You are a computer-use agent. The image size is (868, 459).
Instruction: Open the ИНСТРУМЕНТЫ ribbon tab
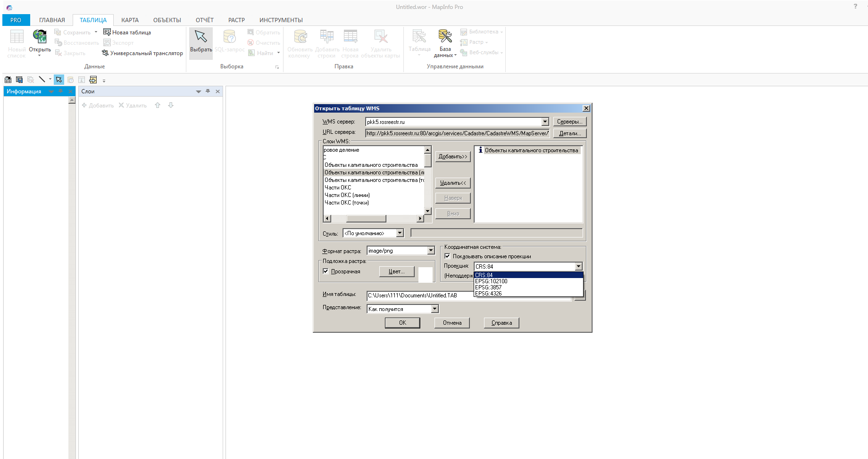tap(281, 20)
